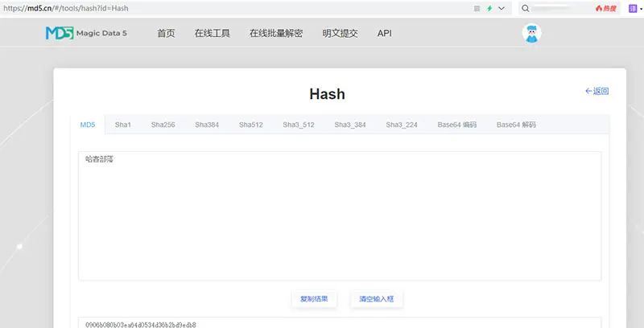Image resolution: width=644 pixels, height=328 pixels.
Task: Click inside the hash input text area
Action: [340, 216]
